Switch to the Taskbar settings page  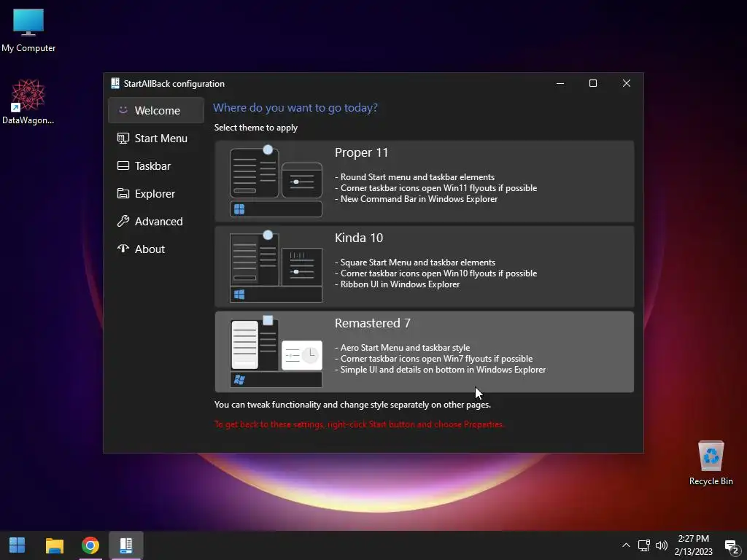[156, 166]
